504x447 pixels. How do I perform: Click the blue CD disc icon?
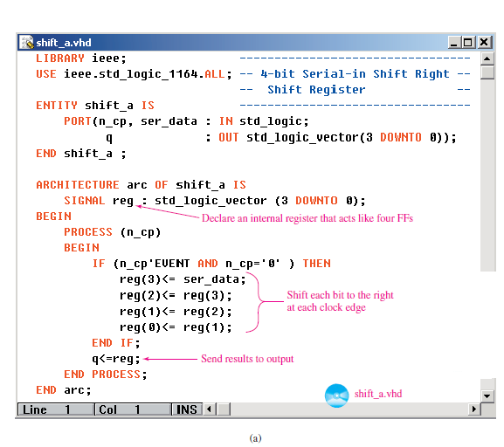(x=336, y=395)
